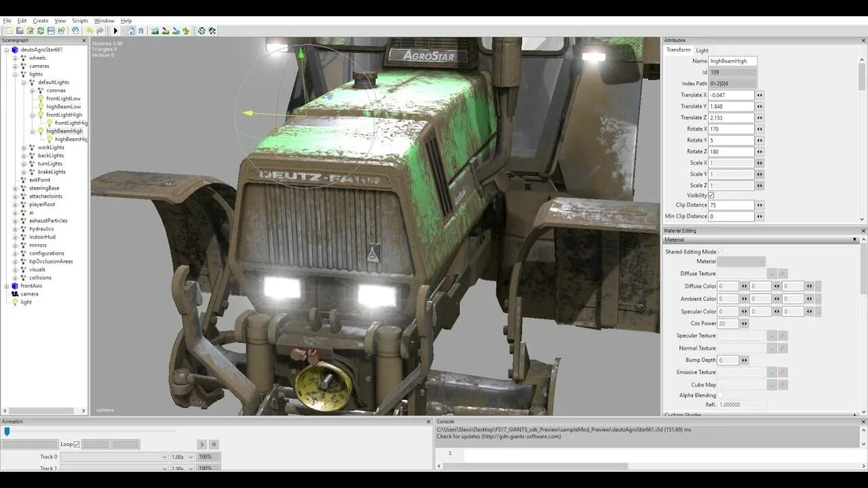Switch to the Transform tab
Viewport: 868px width, 488px height.
coord(678,50)
